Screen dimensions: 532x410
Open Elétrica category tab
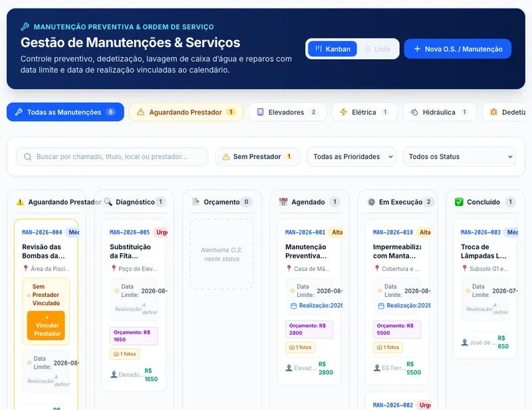pos(364,112)
